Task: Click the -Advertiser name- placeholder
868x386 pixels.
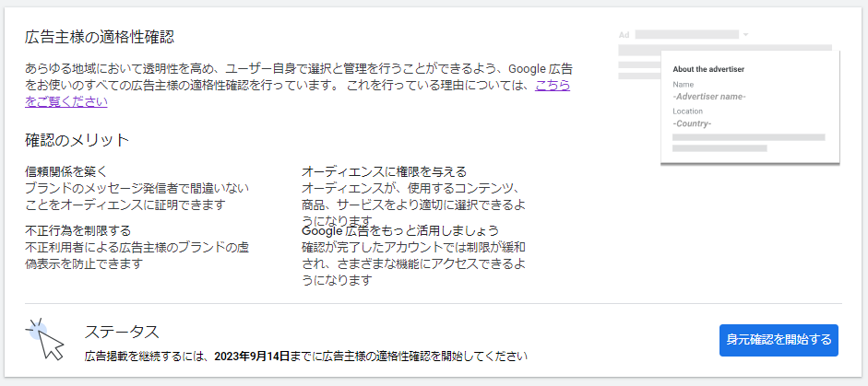Action: pos(709,97)
